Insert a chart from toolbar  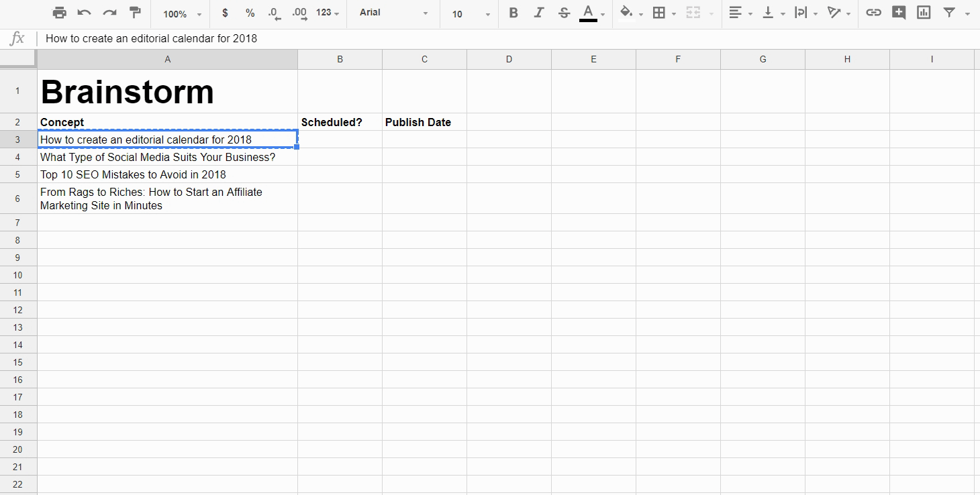[x=924, y=13]
